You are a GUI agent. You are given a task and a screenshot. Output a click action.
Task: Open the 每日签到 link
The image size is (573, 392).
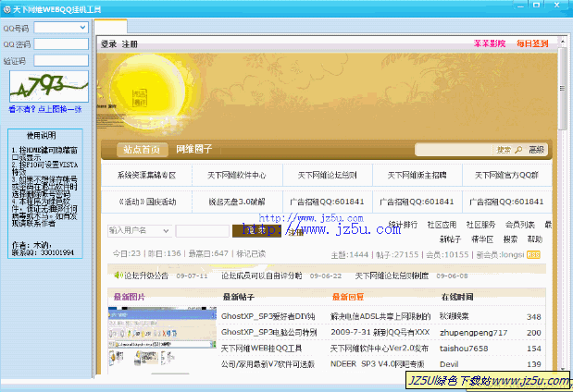pyautogui.click(x=532, y=43)
